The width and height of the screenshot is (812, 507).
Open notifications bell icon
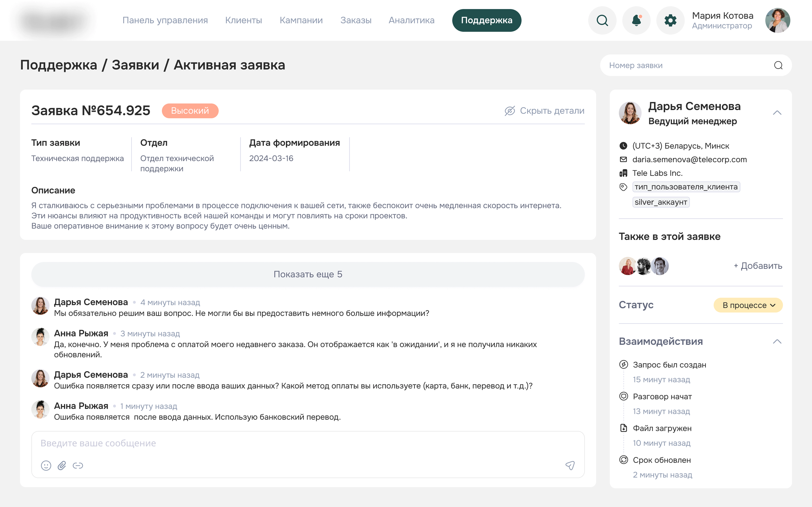coord(636,20)
